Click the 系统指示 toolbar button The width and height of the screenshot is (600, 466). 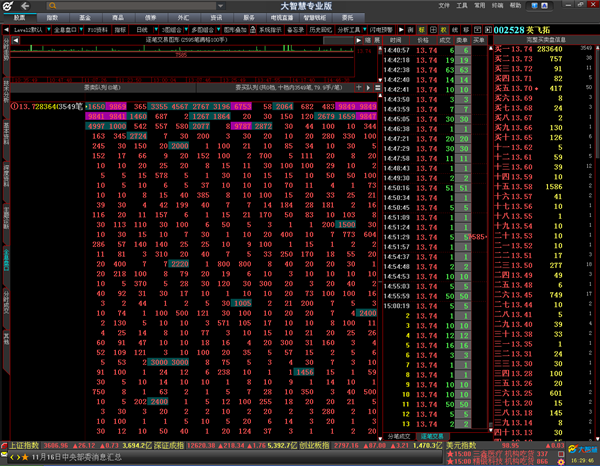coord(270,29)
